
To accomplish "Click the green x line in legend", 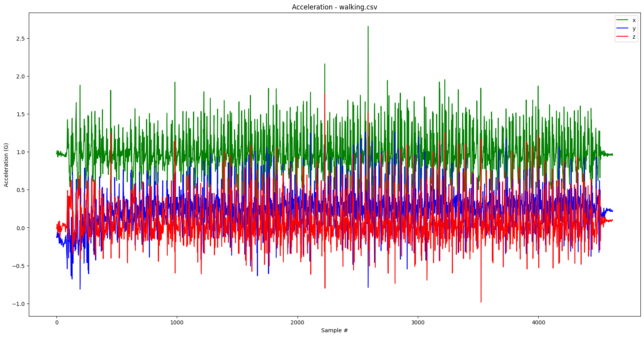I will 622,20.
